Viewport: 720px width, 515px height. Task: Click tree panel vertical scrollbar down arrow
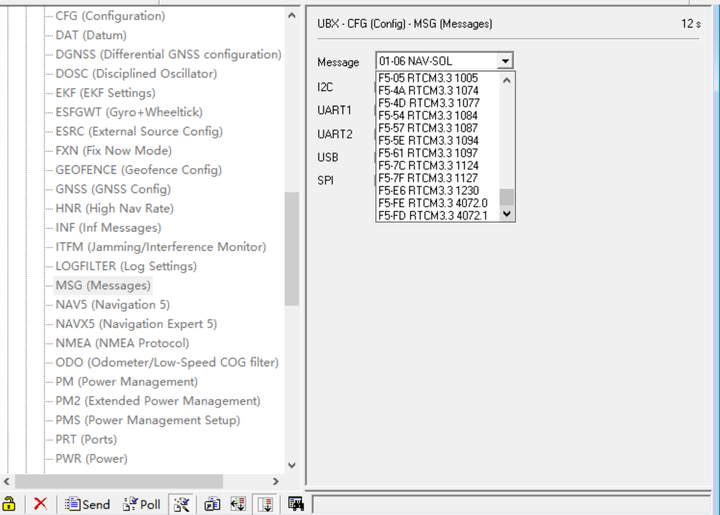[292, 465]
